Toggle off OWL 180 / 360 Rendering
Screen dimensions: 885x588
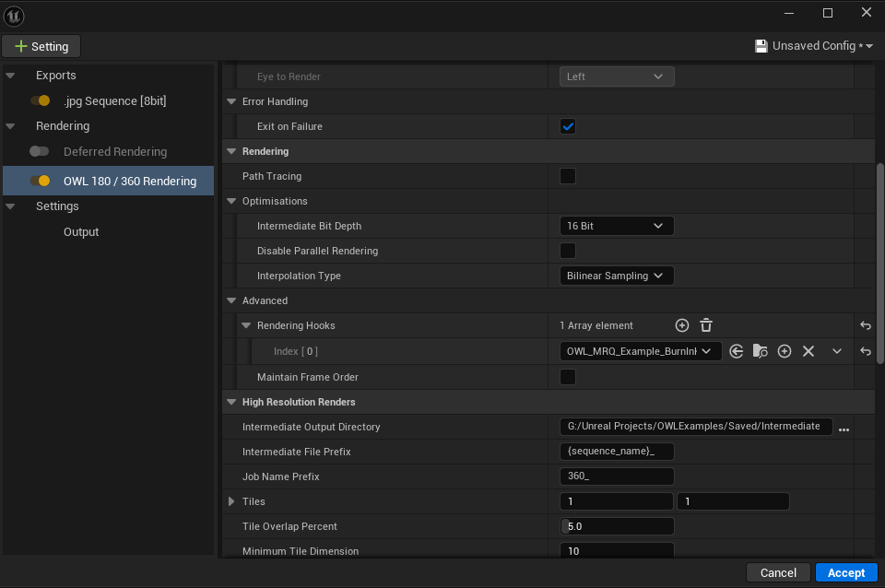point(40,181)
